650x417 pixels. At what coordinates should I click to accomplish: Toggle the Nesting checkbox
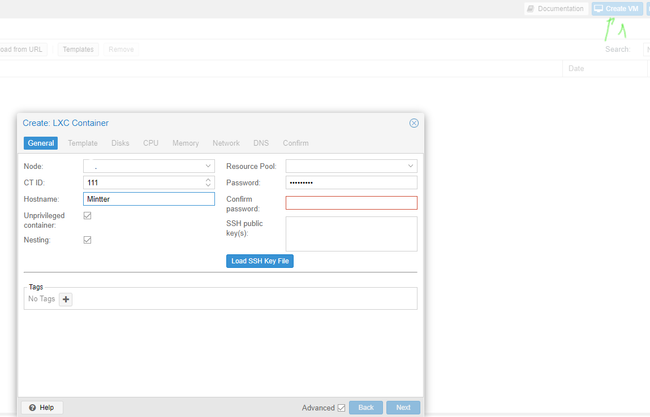point(88,240)
